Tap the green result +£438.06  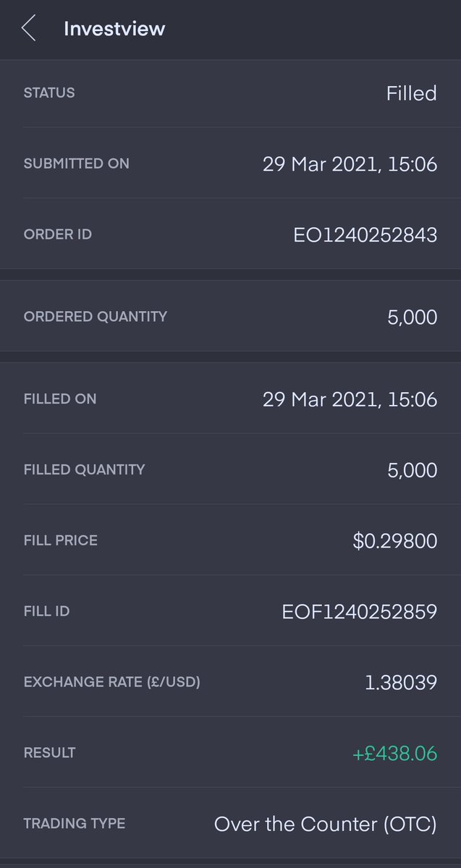[x=395, y=753]
